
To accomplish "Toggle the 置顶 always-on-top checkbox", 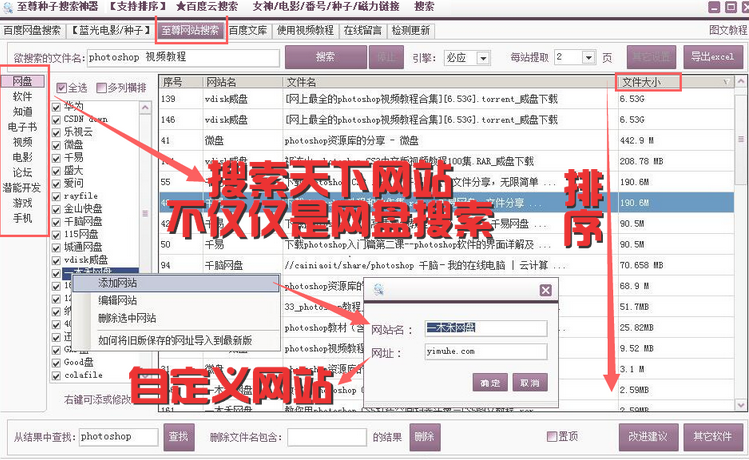I will [x=552, y=436].
